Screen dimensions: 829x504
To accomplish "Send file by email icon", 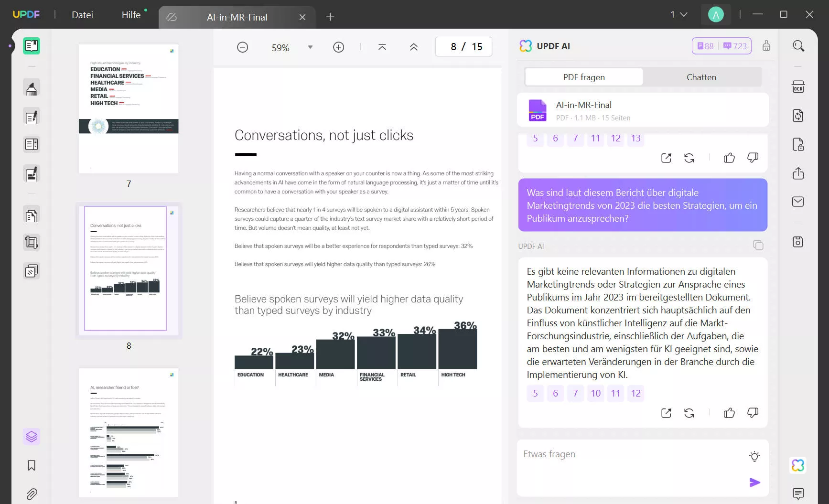I will click(x=798, y=202).
